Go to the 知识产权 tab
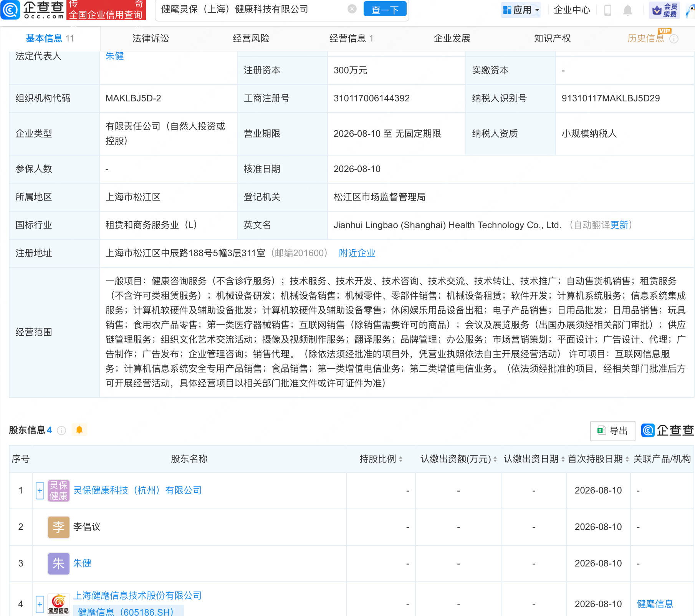 pyautogui.click(x=552, y=38)
